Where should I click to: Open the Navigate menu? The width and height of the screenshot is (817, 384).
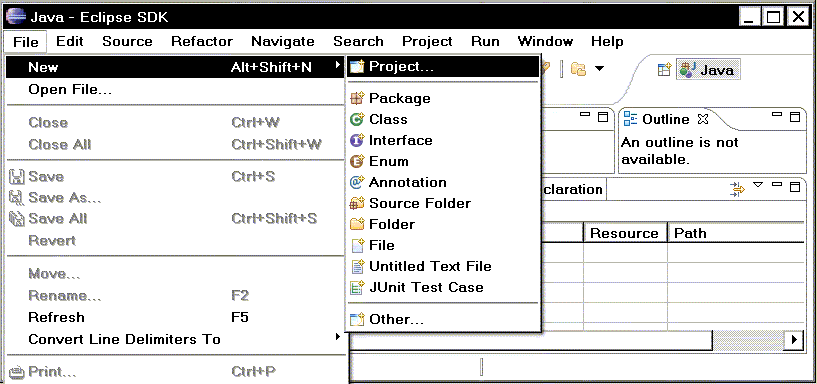pyautogui.click(x=283, y=42)
